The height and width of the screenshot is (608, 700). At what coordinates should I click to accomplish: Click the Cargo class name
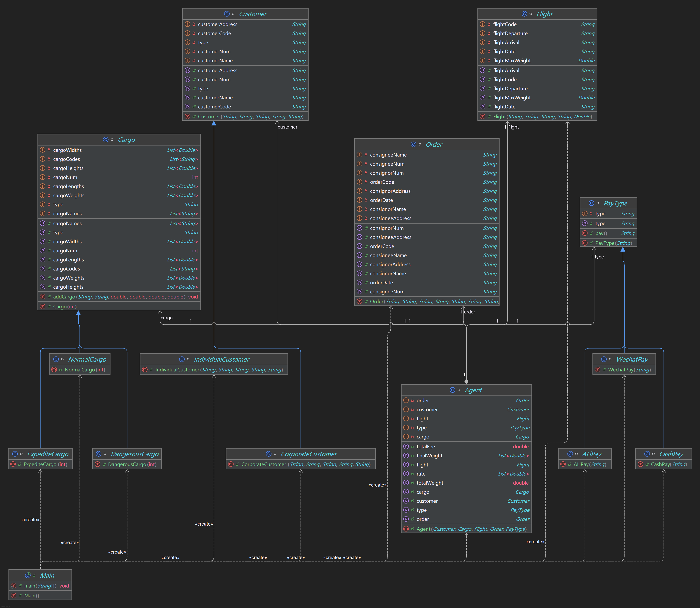tap(126, 140)
